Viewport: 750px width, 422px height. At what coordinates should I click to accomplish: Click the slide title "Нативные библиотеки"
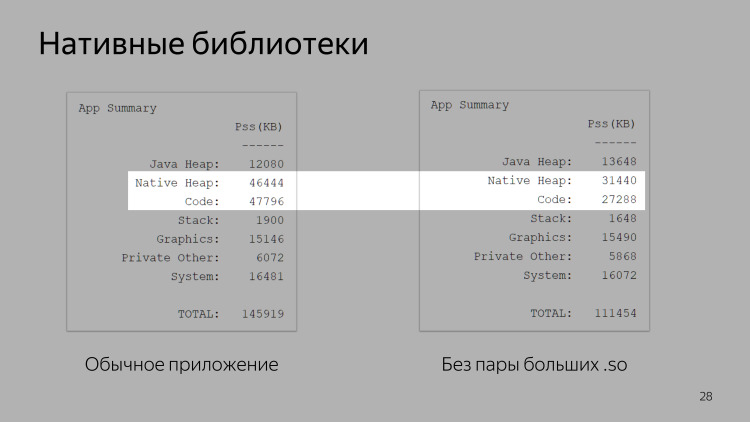click(203, 44)
